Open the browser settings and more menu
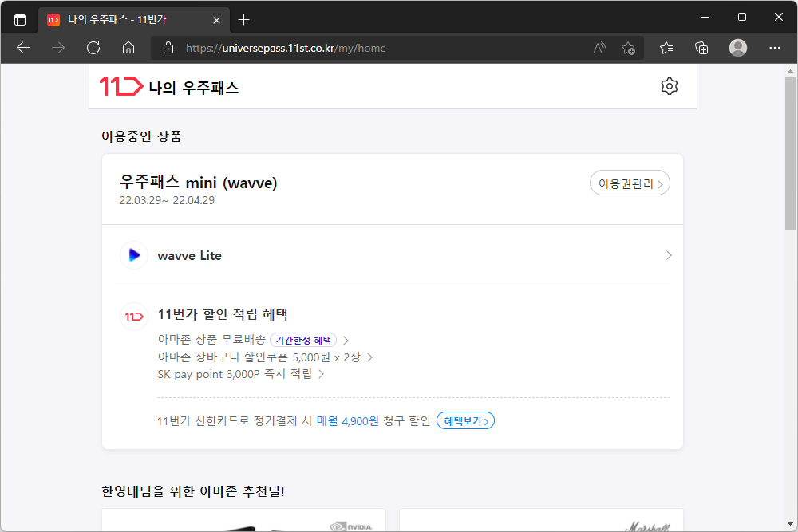 775,48
